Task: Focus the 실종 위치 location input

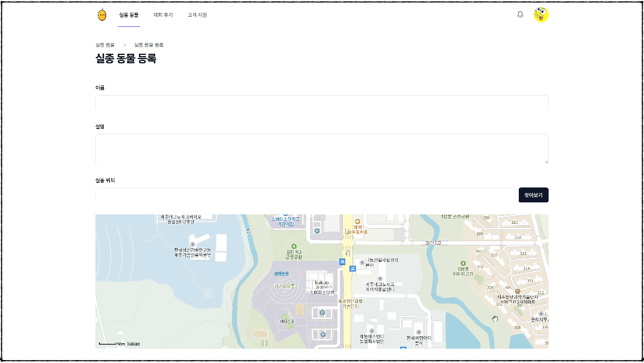Action: tap(304, 195)
